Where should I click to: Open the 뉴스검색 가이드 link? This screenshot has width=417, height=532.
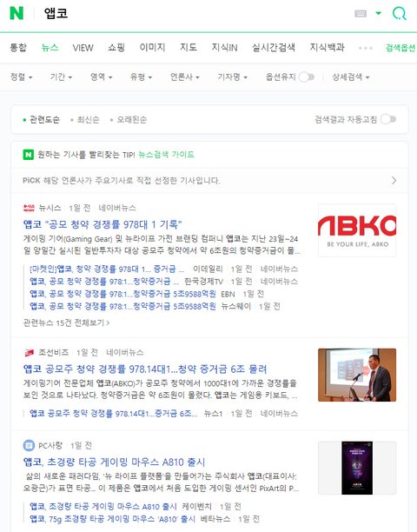166,155
